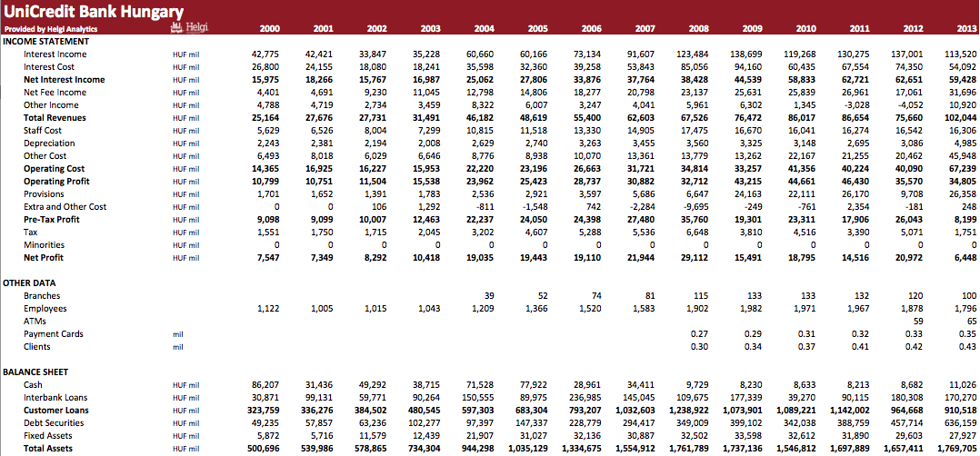Click Extra and Other Cost value -9,695
The height and width of the screenshot is (456, 980).
tap(695, 207)
